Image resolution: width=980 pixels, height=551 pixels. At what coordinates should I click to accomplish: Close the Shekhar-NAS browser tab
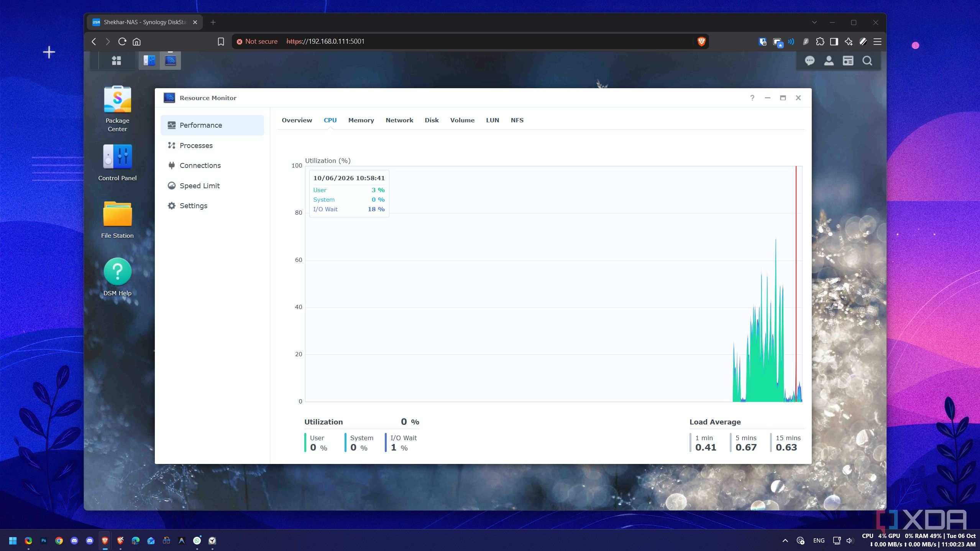pyautogui.click(x=195, y=22)
